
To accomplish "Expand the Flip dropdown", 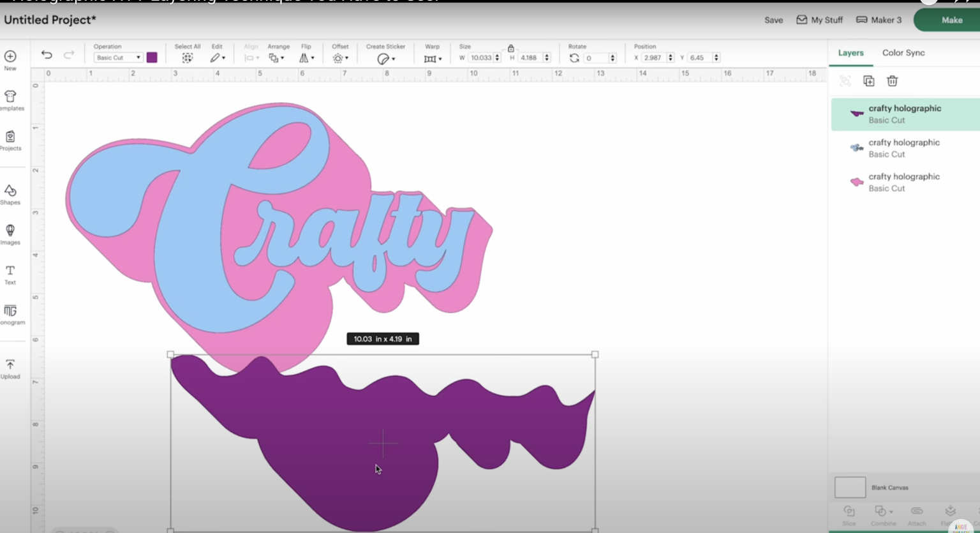I will click(x=306, y=58).
